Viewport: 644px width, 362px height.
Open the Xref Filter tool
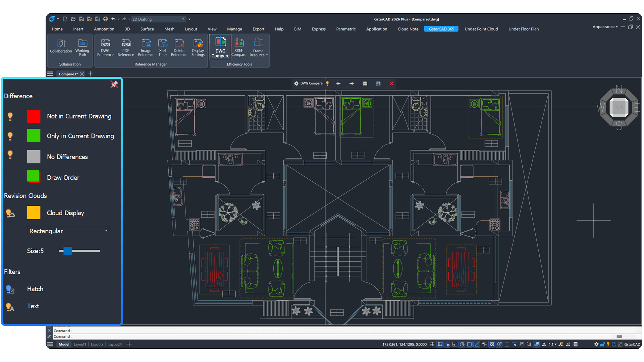163,47
